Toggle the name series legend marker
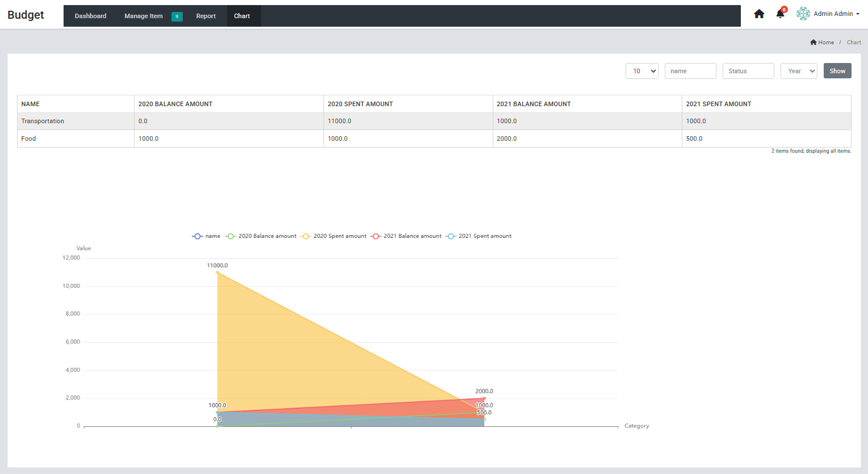The height and width of the screenshot is (474, 868). click(x=198, y=236)
